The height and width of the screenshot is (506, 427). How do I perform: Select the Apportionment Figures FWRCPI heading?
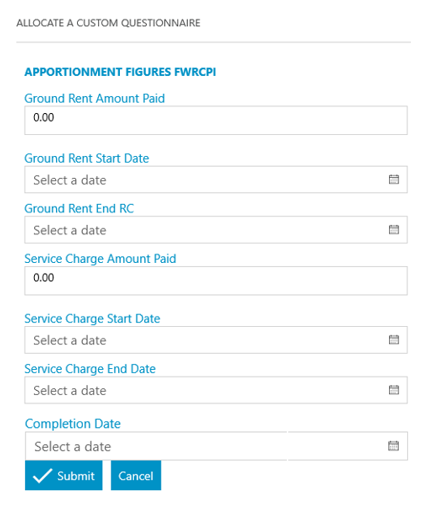120,72
